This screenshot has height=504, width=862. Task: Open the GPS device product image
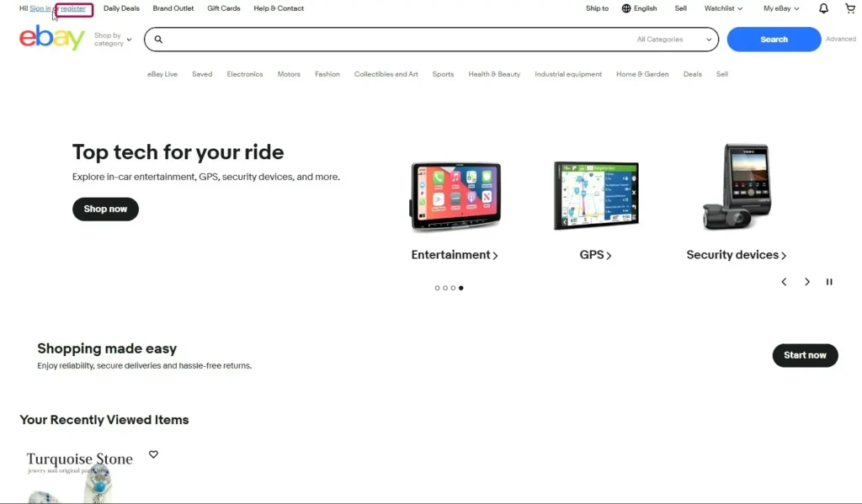pos(596,195)
